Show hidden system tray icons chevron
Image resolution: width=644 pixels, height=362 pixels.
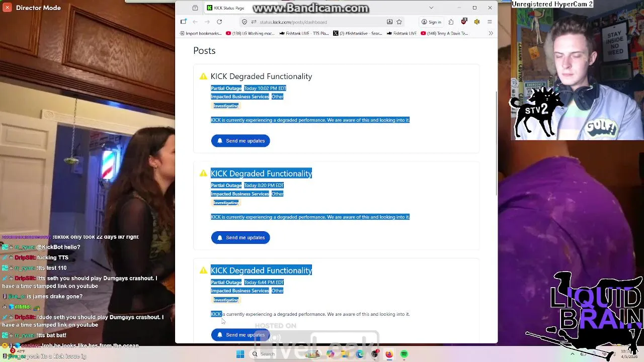pos(573,354)
